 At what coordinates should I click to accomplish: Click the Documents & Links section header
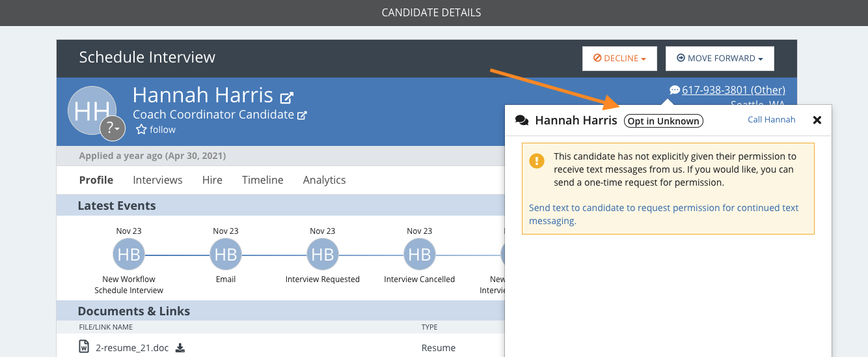pyautogui.click(x=134, y=311)
